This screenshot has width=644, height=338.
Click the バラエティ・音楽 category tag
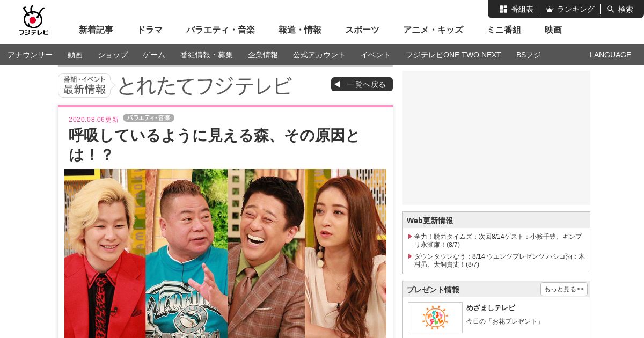pos(149,118)
